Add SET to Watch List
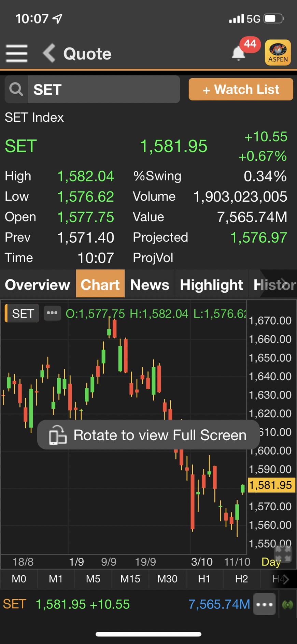 coord(241,89)
